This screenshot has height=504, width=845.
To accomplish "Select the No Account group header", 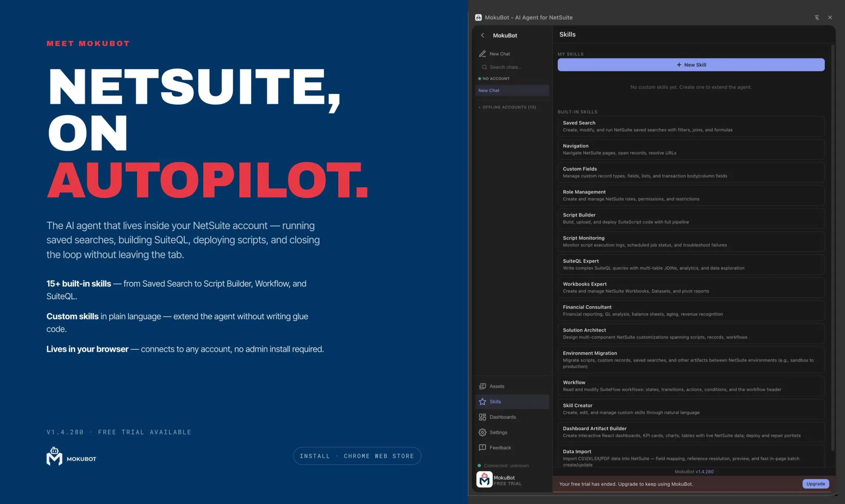I will [494, 79].
